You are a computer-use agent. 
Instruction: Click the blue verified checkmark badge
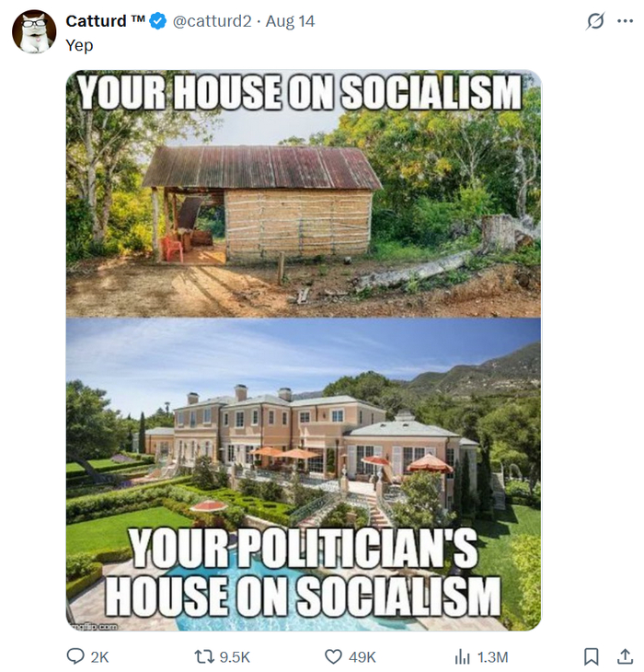pos(158,21)
